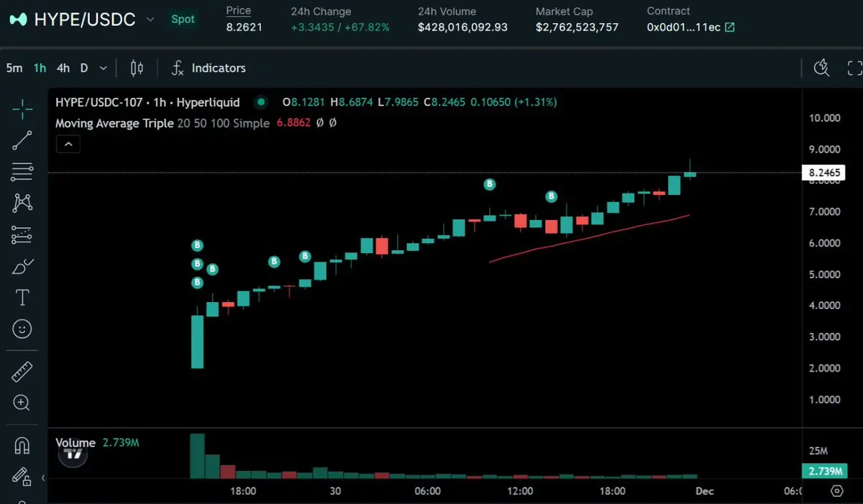863x504 pixels.
Task: Click the TradingView logo watermark button
Action: click(73, 454)
